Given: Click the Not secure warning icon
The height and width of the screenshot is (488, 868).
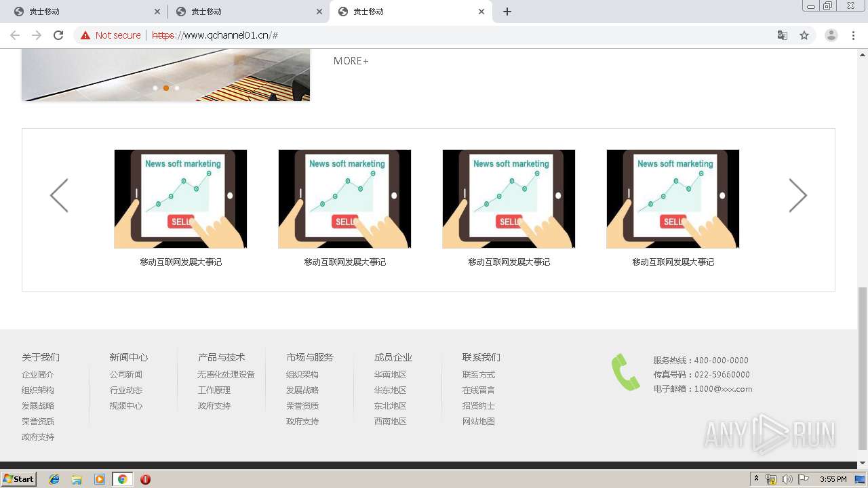Looking at the screenshot, I should pyautogui.click(x=85, y=35).
